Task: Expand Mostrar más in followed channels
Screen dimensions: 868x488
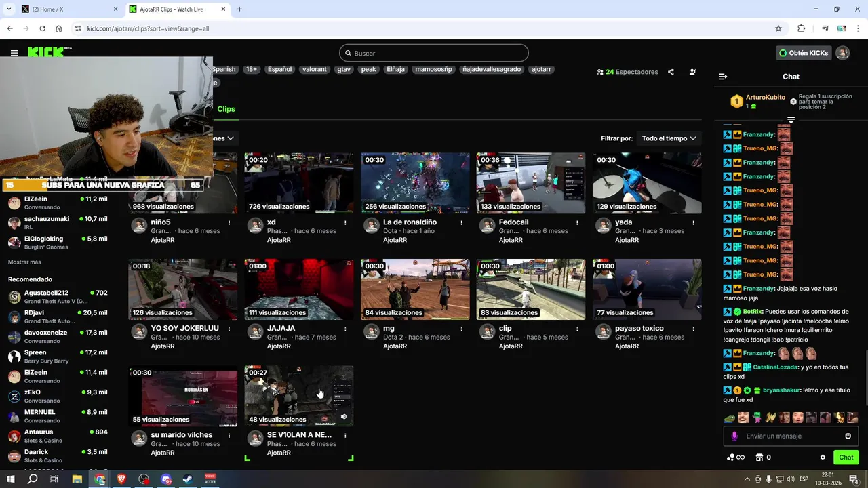Action: click(x=24, y=262)
